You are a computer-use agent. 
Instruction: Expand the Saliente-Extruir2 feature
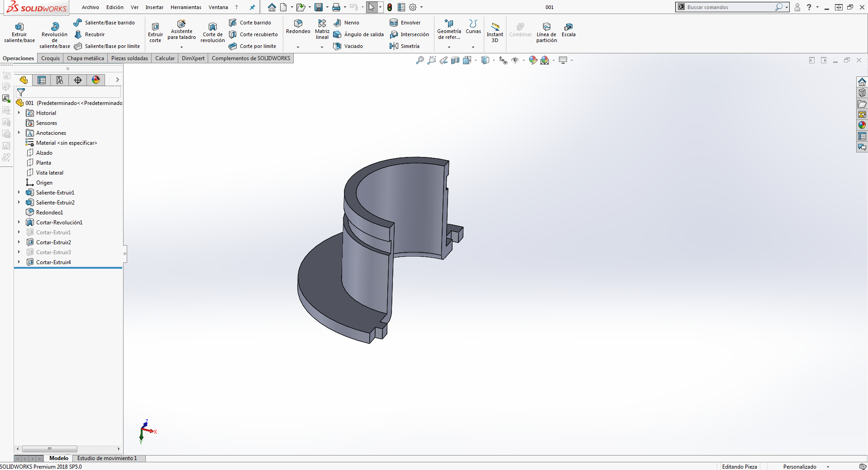coord(19,202)
